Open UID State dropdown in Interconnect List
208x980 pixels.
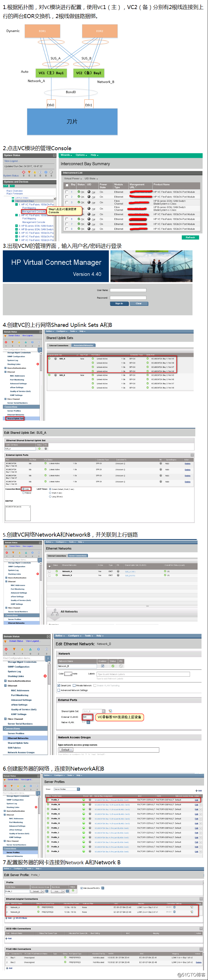tap(91, 178)
